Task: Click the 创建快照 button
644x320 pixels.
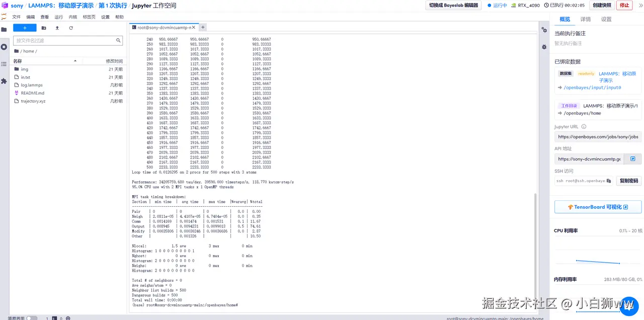Action: (x=602, y=5)
